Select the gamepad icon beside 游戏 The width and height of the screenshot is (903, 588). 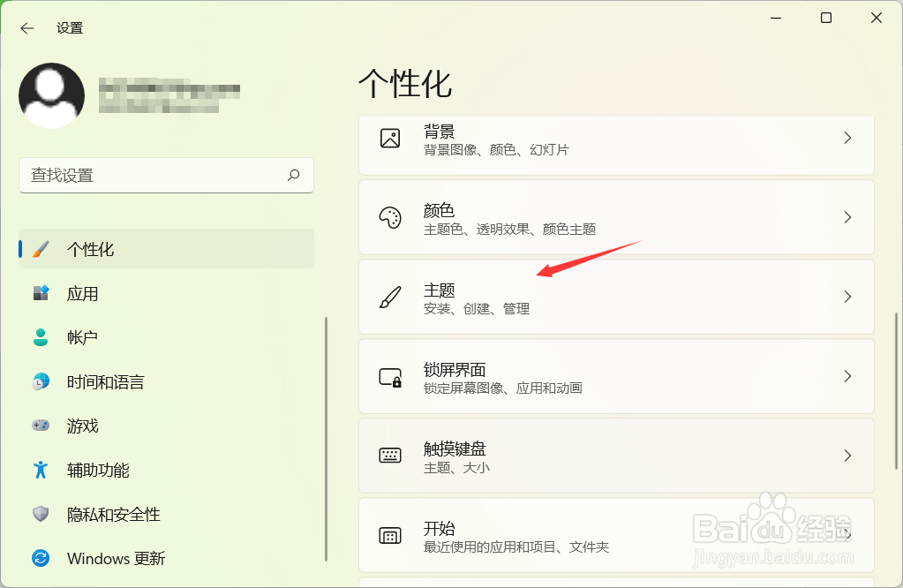41,426
